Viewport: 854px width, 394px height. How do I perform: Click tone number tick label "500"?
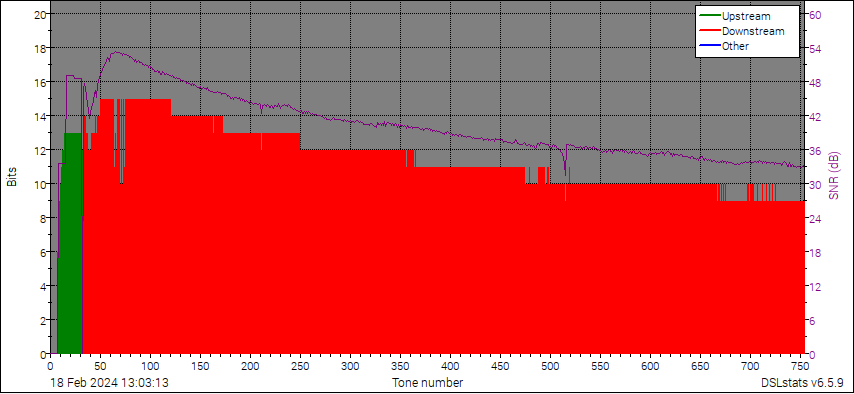pyautogui.click(x=551, y=365)
